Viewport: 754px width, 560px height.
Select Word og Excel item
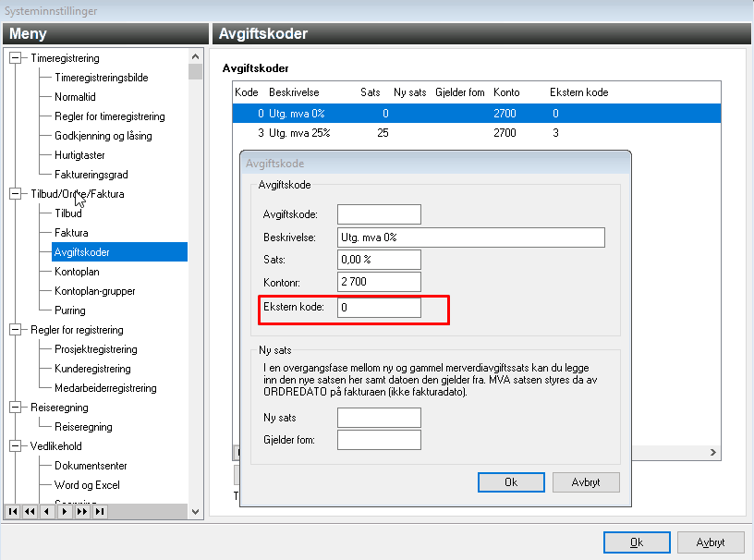pos(87,485)
